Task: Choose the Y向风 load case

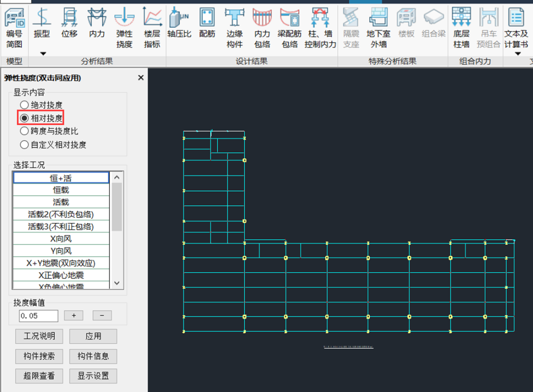Action: pyautogui.click(x=61, y=251)
